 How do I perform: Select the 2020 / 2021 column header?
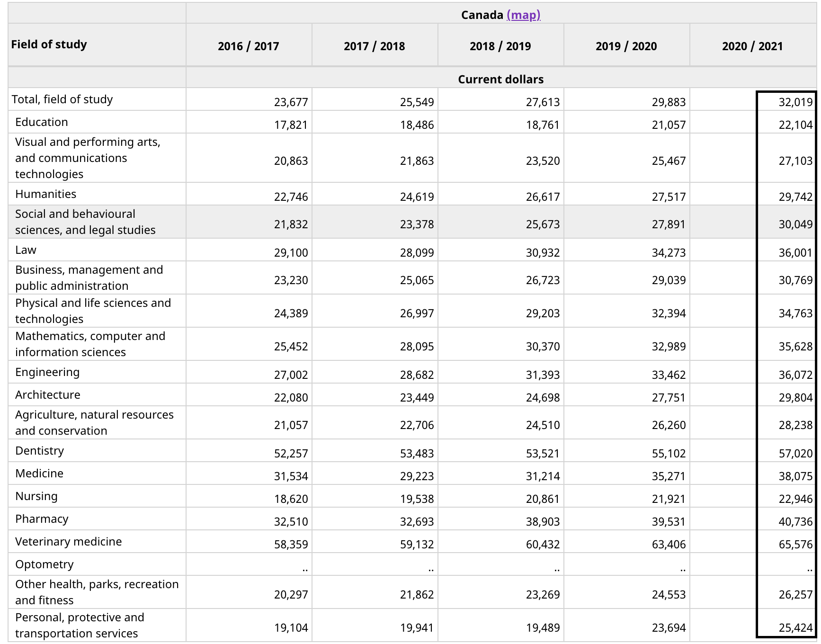(752, 46)
